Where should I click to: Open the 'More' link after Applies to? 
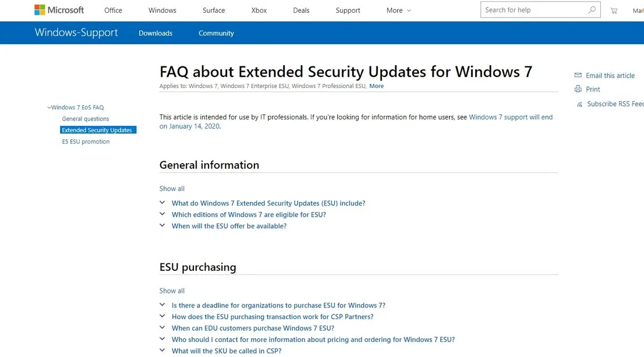(x=376, y=86)
